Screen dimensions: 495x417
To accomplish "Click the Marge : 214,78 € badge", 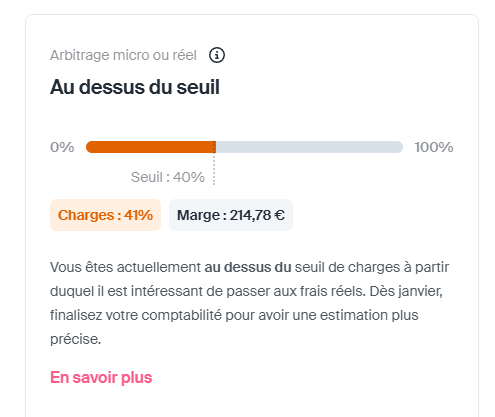I will [x=231, y=215].
